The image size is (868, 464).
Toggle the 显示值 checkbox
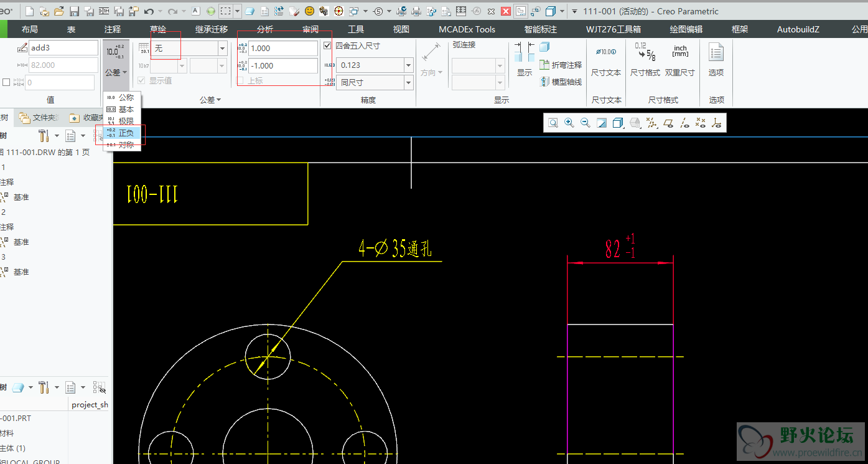(x=141, y=80)
